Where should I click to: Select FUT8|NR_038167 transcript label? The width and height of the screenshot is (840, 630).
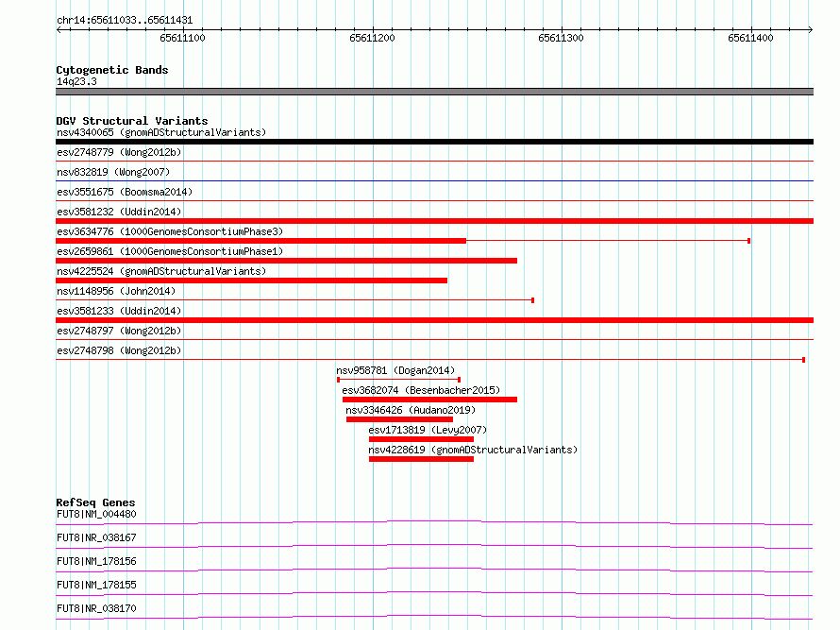pyautogui.click(x=96, y=537)
